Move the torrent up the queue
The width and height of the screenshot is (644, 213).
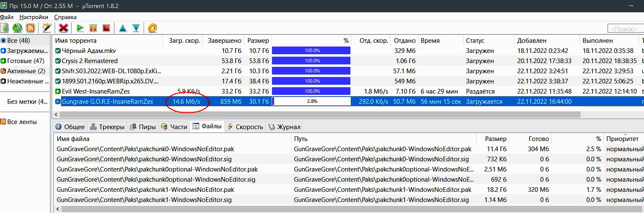123,28
